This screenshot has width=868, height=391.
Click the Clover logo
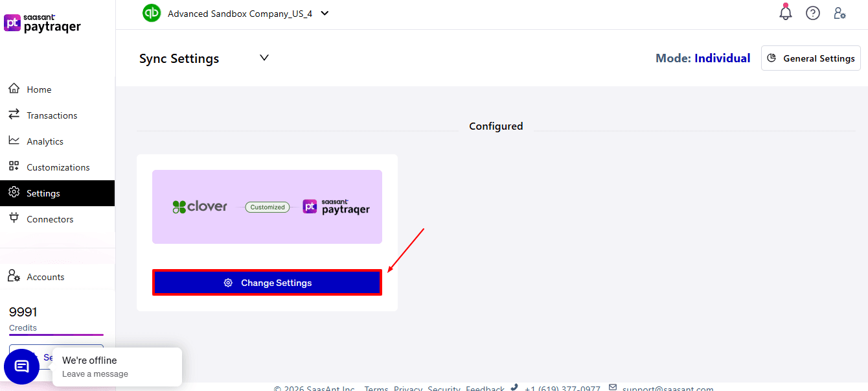click(x=200, y=207)
